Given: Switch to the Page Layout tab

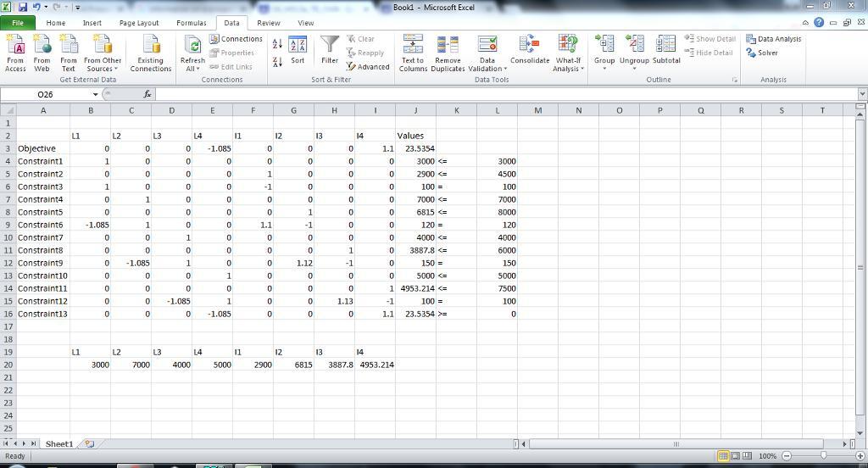Looking at the screenshot, I should pyautogui.click(x=139, y=23).
